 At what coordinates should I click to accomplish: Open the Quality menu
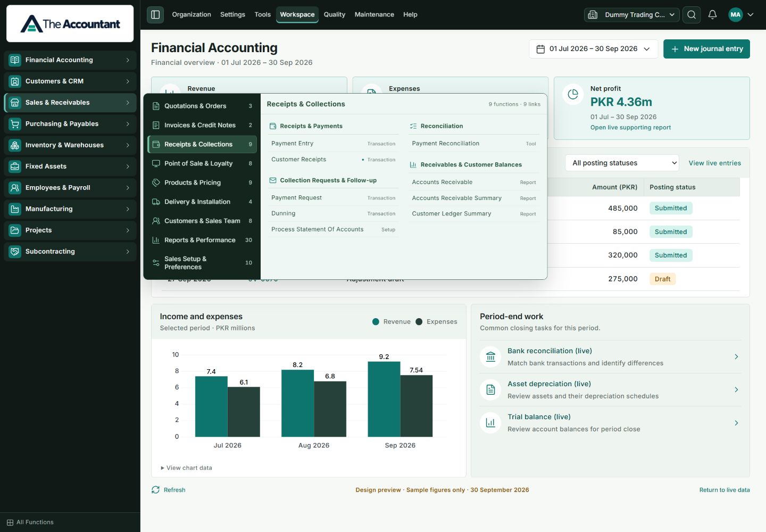[x=335, y=14]
